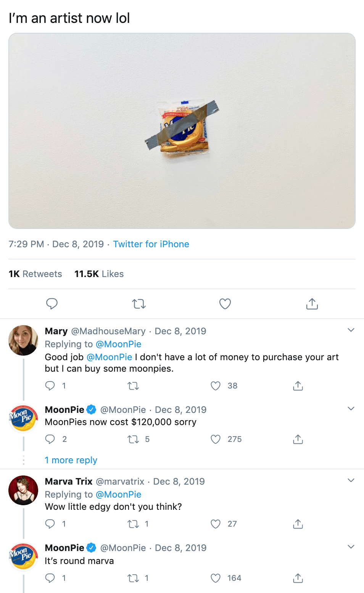
Task: Select the @marvatrix username
Action: click(121, 481)
